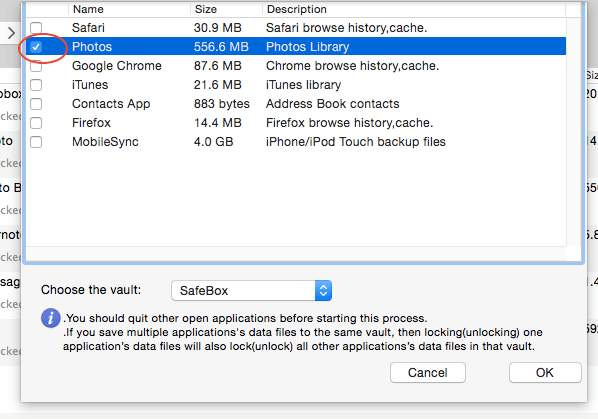The height and width of the screenshot is (419, 598).
Task: Check the Firefox checkbox
Action: coord(36,123)
